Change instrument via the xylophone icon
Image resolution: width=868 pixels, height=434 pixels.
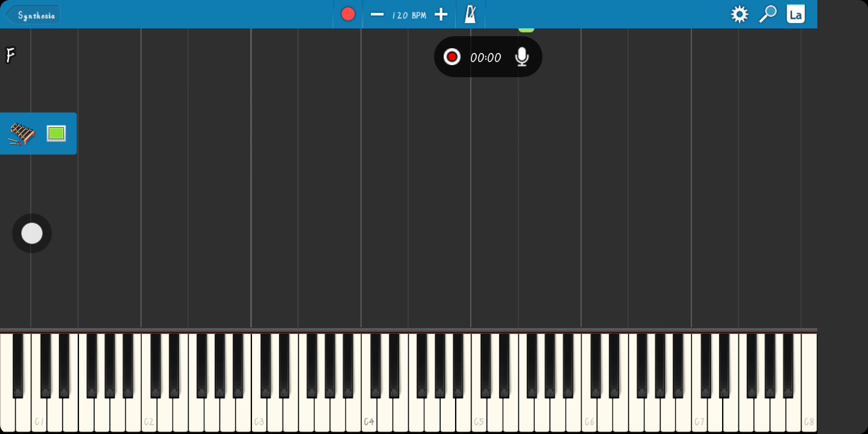pyautogui.click(x=22, y=133)
